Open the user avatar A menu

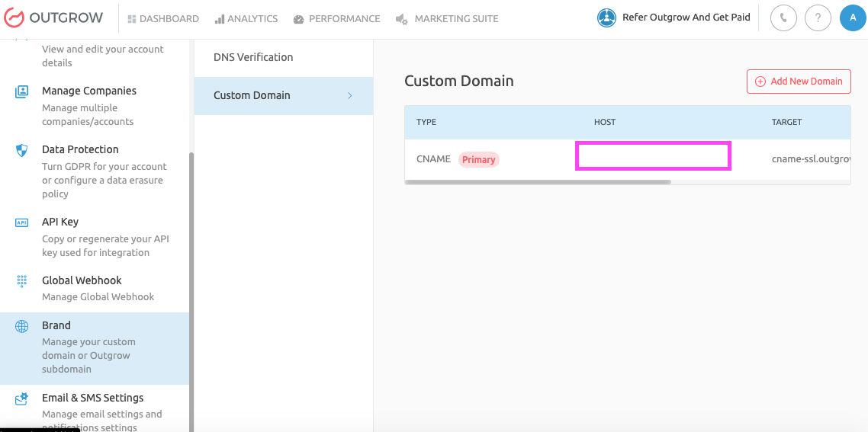[x=853, y=18]
